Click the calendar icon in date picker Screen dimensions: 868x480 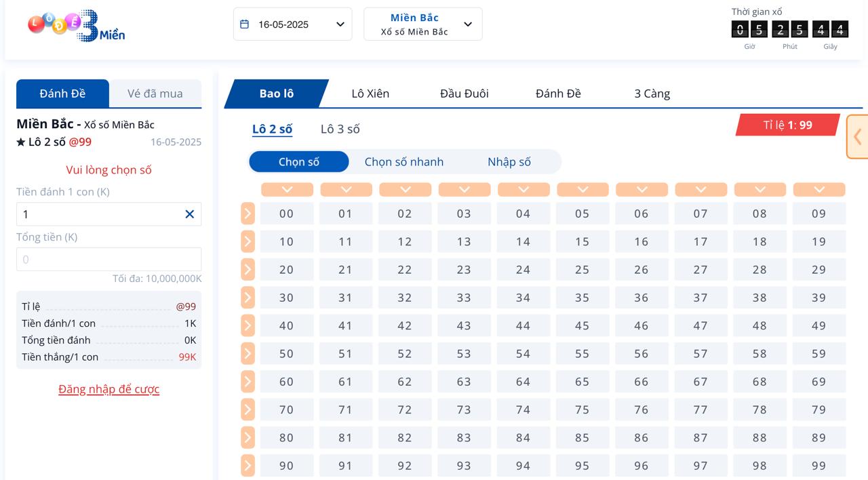coord(245,24)
